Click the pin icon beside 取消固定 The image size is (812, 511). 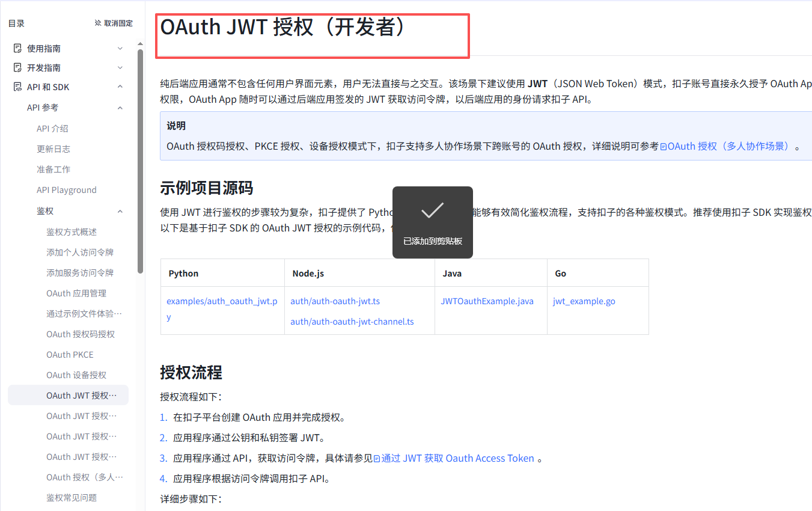[x=98, y=23]
